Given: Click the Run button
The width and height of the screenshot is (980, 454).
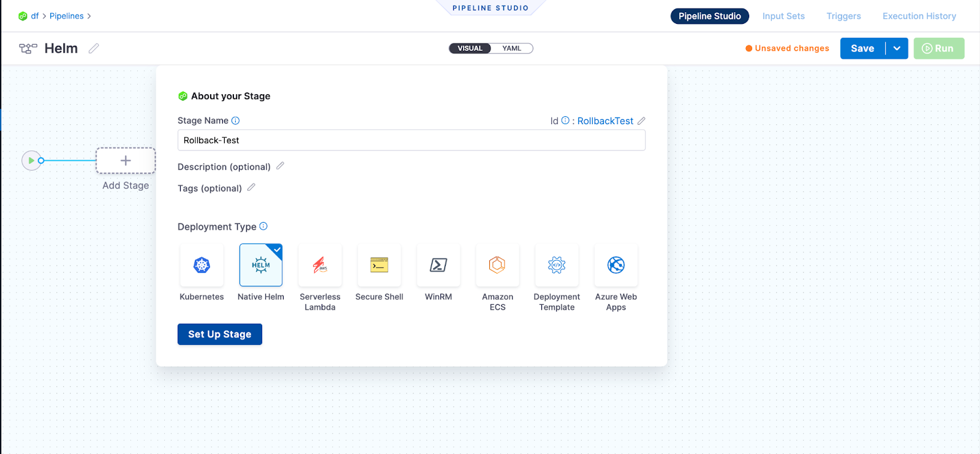Looking at the screenshot, I should coord(939,48).
